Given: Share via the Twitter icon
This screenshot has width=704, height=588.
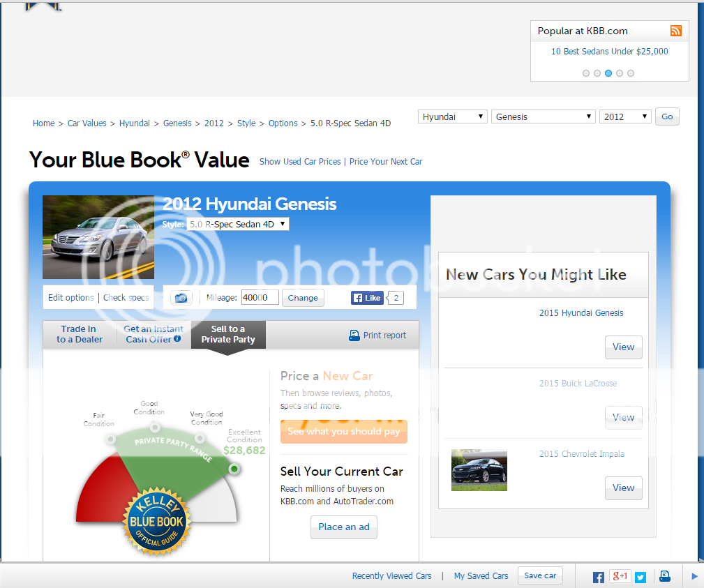Looking at the screenshot, I should coord(641,578).
